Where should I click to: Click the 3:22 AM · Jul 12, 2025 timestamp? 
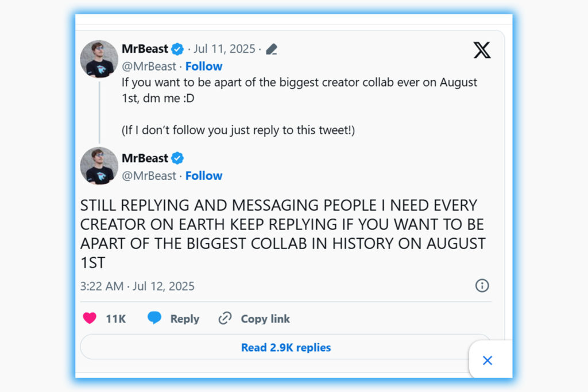pos(137,286)
